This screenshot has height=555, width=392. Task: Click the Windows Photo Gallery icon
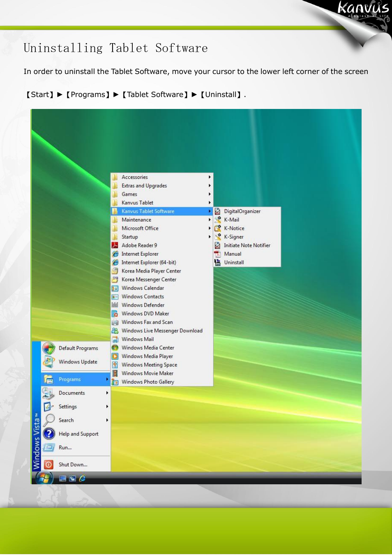[x=115, y=382]
